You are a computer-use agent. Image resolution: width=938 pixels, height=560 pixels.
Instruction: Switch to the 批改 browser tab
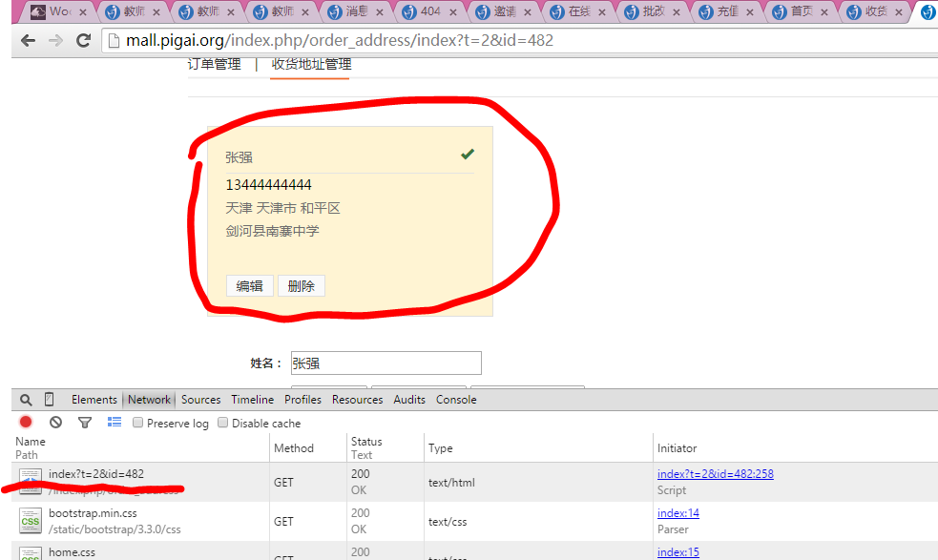click(x=652, y=11)
